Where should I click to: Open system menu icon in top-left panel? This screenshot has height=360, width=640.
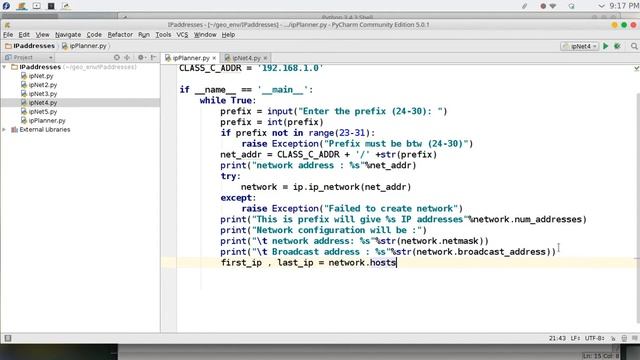(x=6, y=6)
